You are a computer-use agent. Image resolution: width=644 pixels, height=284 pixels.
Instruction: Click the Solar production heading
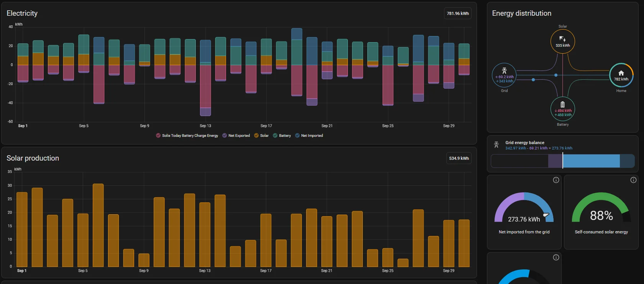click(33, 158)
